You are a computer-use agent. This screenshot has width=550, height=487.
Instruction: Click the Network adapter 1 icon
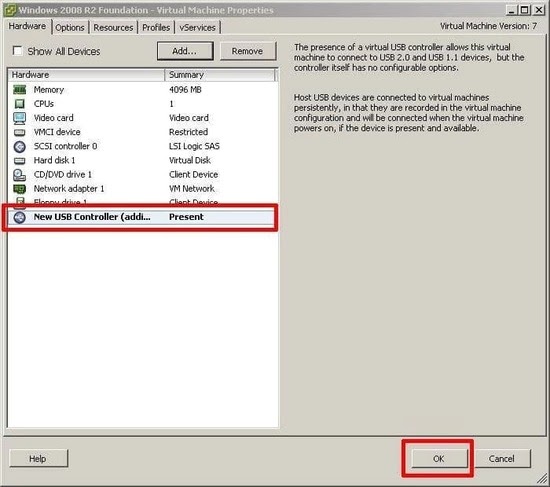(20, 189)
